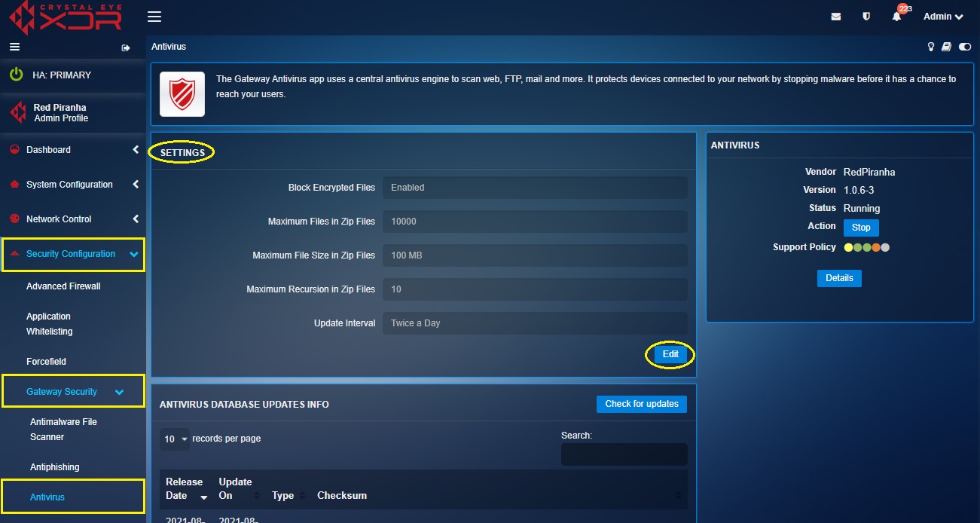This screenshot has height=523, width=980.
Task: Click the lightbulb tips icon
Action: [x=931, y=47]
